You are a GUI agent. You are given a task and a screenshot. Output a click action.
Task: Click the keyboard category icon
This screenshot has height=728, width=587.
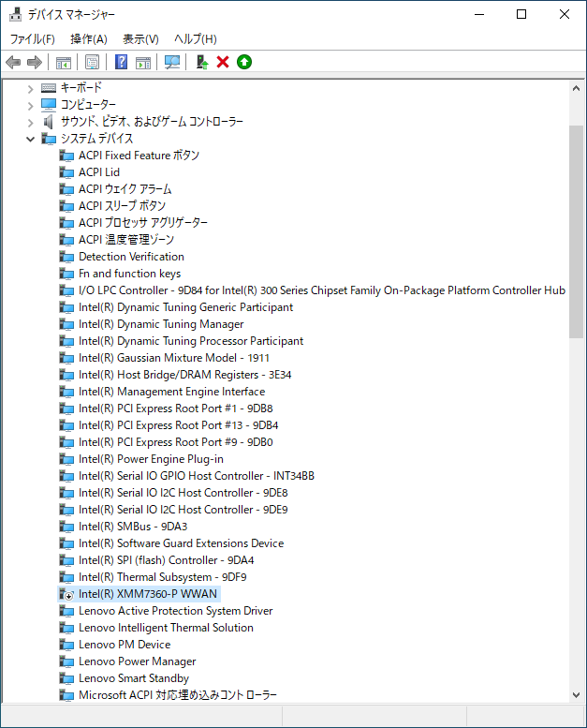[49, 87]
